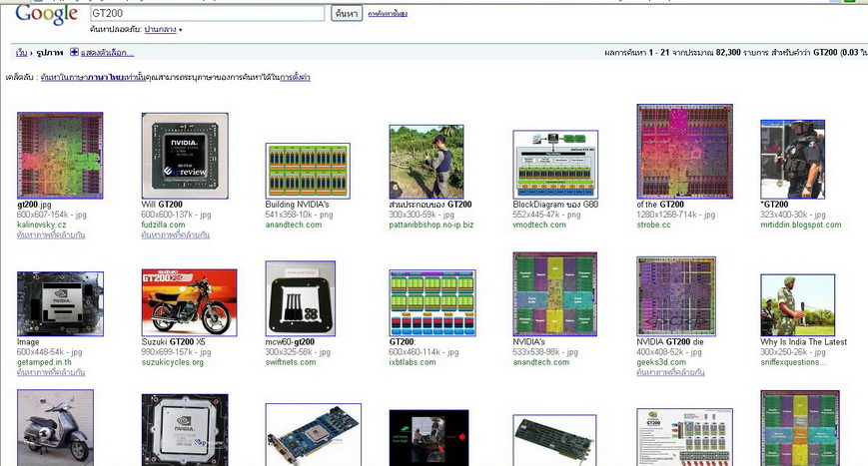Open the blue PCI card thumbnail
This screenshot has width=868, height=466.
click(314, 434)
